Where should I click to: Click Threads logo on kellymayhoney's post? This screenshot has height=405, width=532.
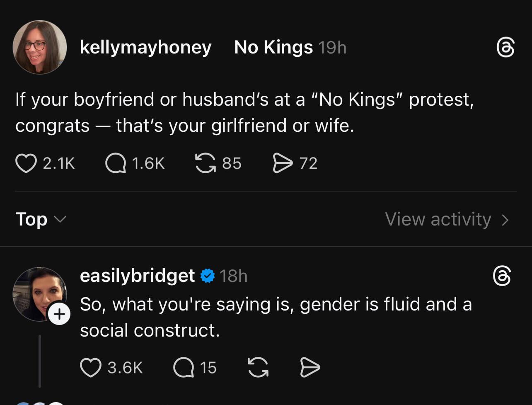tap(505, 48)
